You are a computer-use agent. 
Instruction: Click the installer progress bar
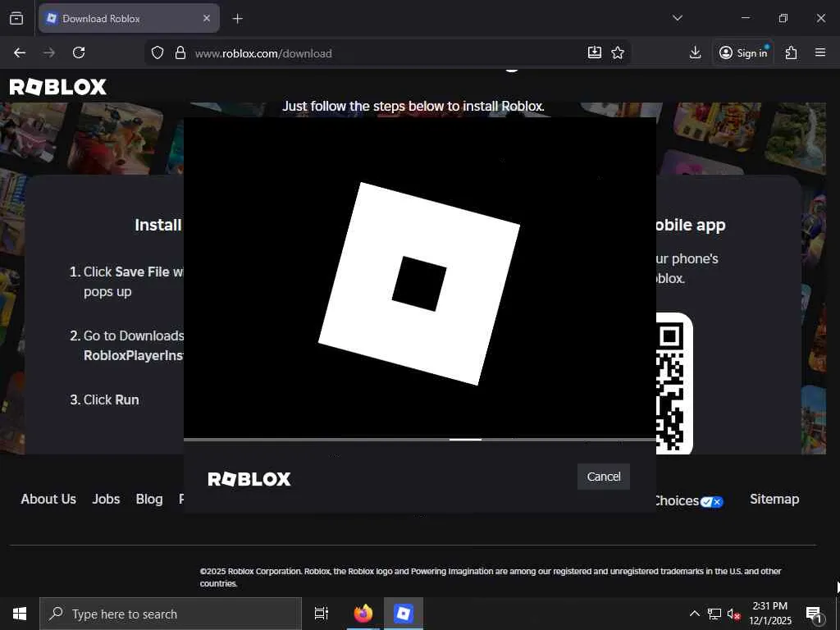point(420,440)
